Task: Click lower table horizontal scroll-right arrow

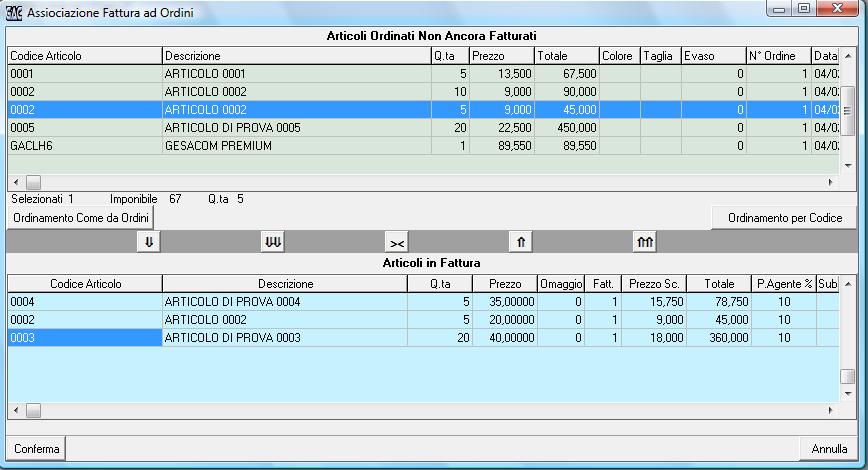Action: [830, 410]
